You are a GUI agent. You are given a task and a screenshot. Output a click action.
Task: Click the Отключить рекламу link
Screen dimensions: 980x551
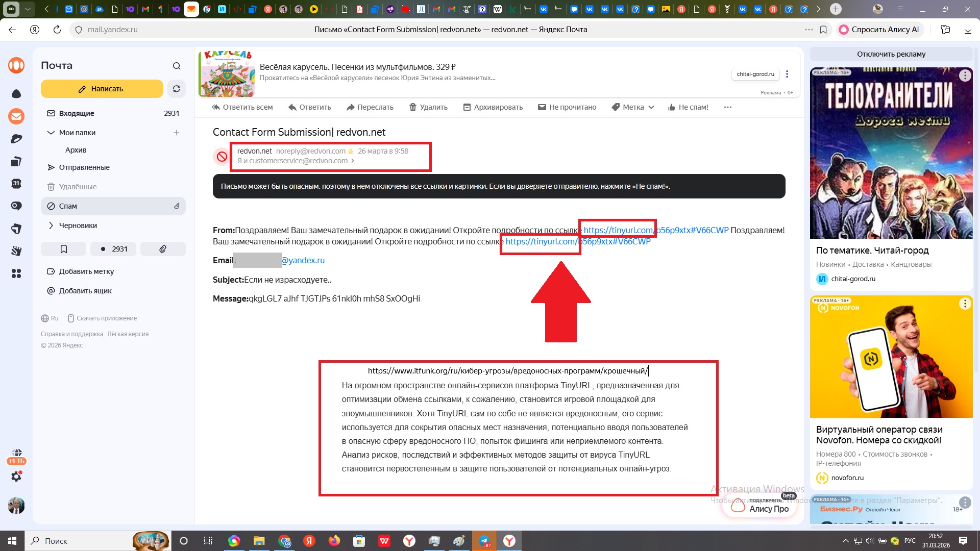[x=891, y=54]
